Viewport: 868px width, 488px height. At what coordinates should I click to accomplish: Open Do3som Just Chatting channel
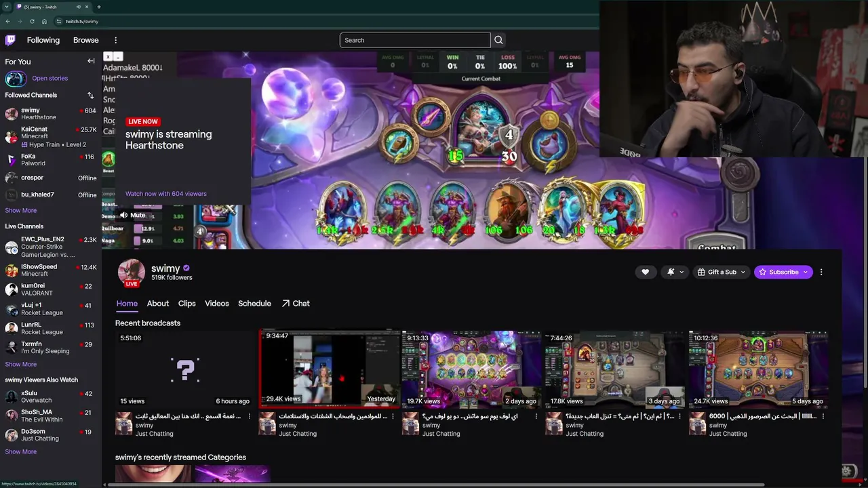pos(51,435)
